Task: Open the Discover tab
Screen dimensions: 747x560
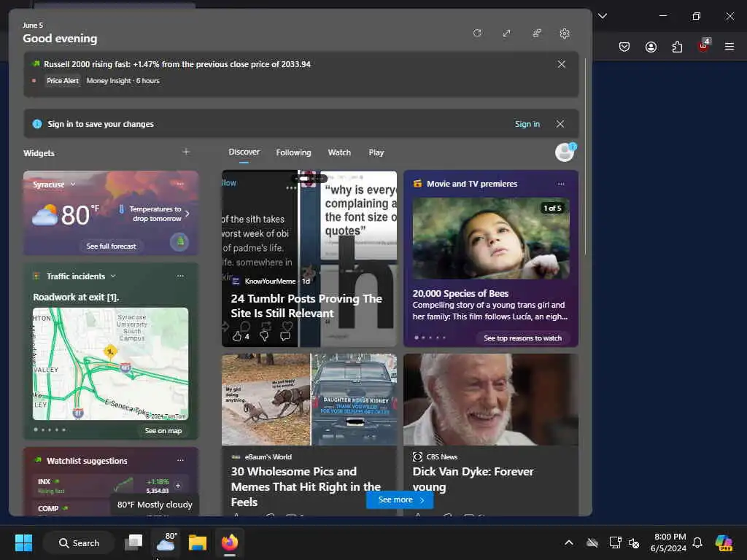Action: pos(244,152)
